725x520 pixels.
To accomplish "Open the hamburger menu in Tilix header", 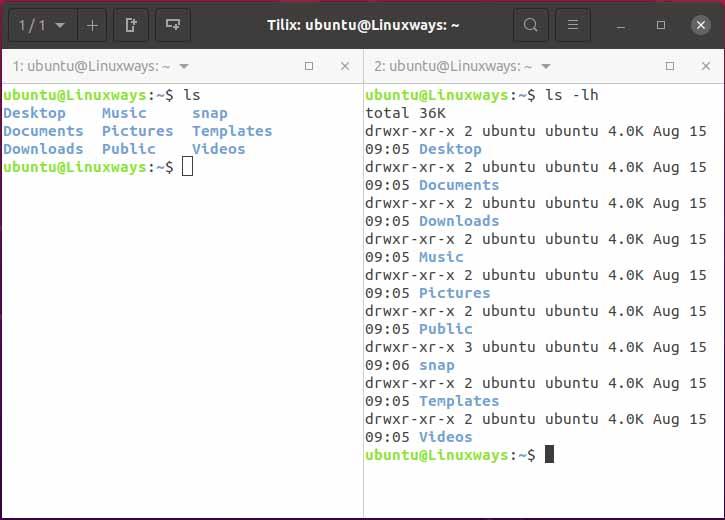I will click(573, 25).
